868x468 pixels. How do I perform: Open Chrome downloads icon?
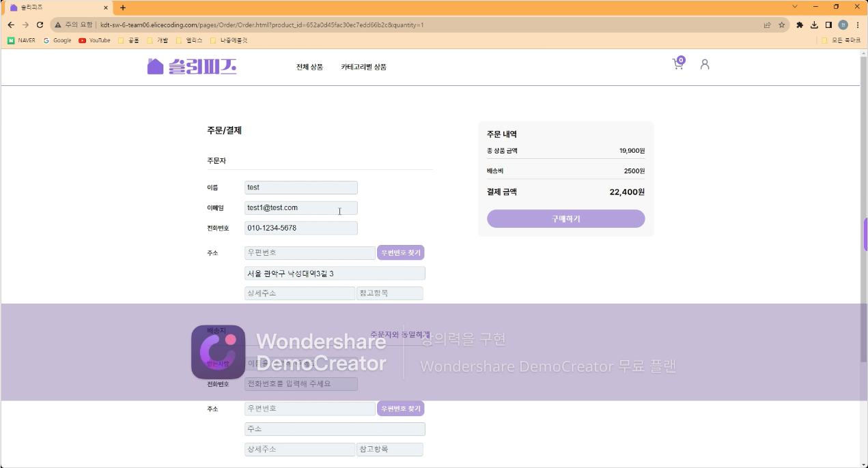pyautogui.click(x=814, y=25)
